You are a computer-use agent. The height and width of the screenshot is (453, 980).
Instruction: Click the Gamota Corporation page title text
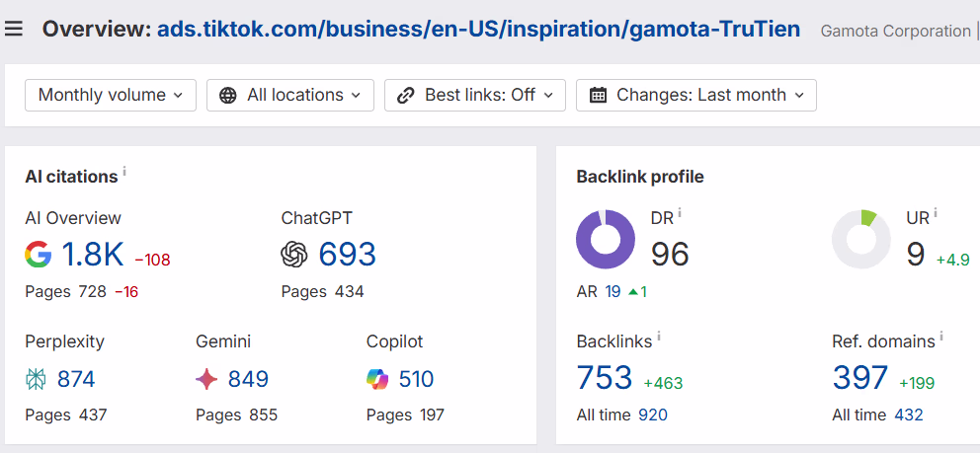(896, 31)
